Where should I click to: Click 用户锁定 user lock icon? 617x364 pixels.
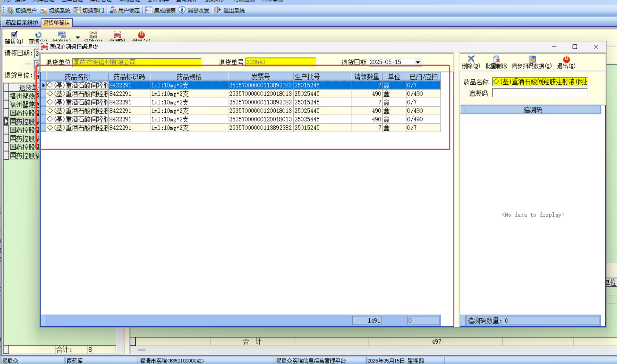[113, 10]
